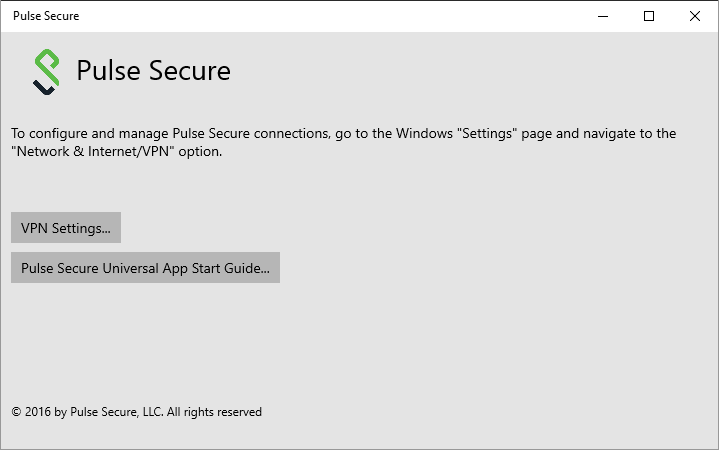
Task: Close the Pulse Secure window
Action: tap(695, 16)
